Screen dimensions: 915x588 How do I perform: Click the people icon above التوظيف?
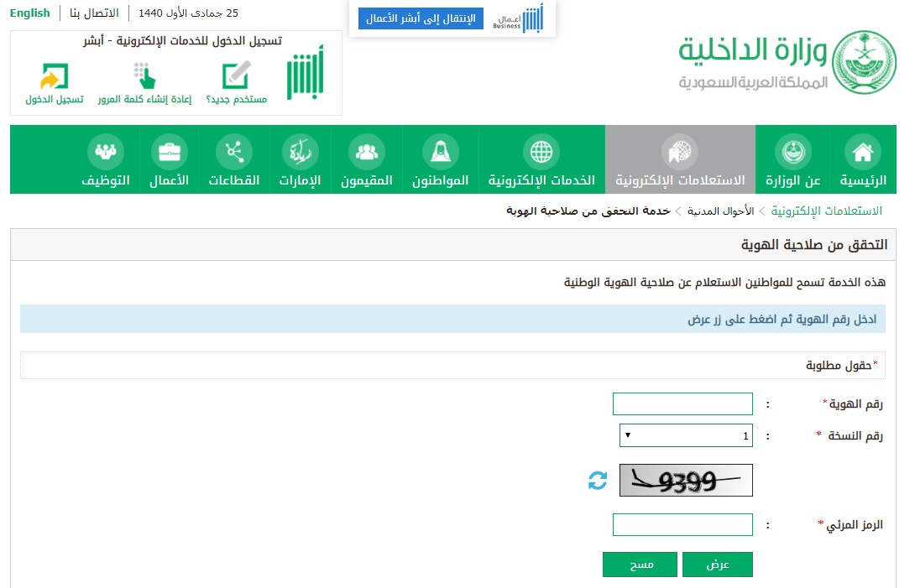[106, 152]
